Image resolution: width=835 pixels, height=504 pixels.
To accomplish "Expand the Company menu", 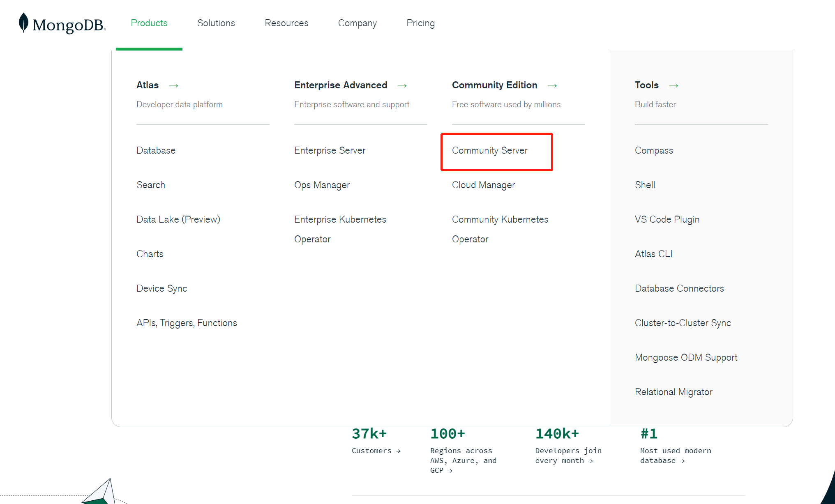I will click(357, 23).
